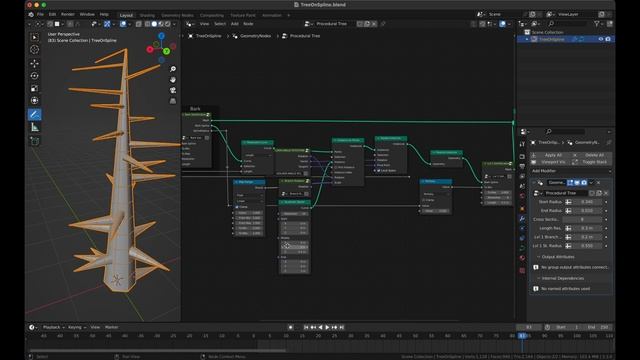This screenshot has width=640, height=360.
Task: Click the pan hand icon in viewport
Action: click(173, 80)
